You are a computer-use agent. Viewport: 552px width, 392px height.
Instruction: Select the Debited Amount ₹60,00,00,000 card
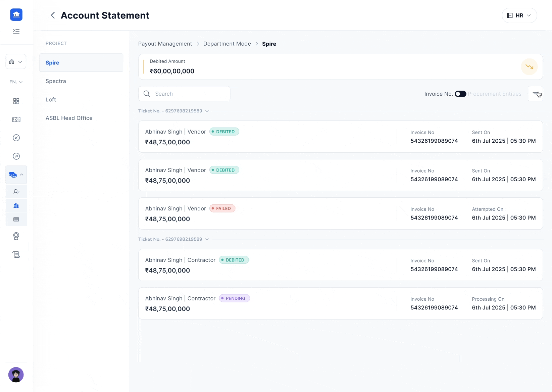[341, 67]
